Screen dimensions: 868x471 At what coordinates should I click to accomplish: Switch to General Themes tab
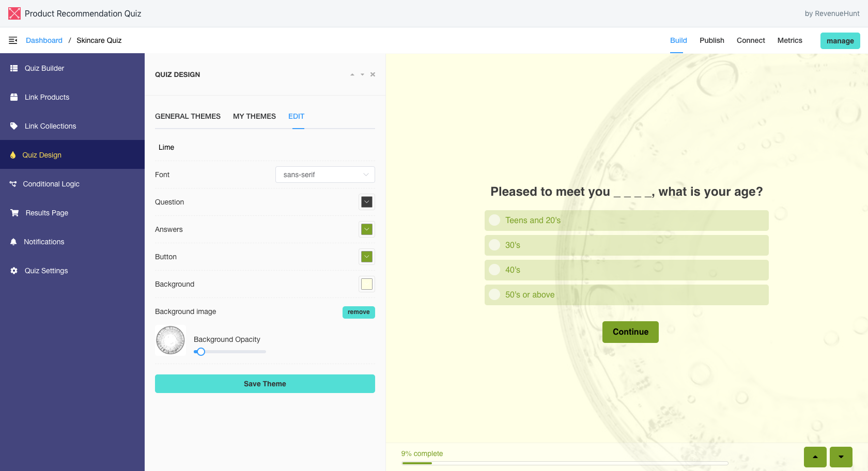click(x=188, y=116)
